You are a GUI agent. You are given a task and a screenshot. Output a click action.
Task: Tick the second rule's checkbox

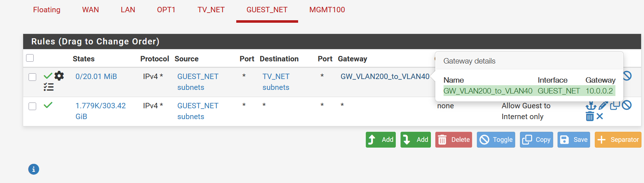pyautogui.click(x=33, y=106)
